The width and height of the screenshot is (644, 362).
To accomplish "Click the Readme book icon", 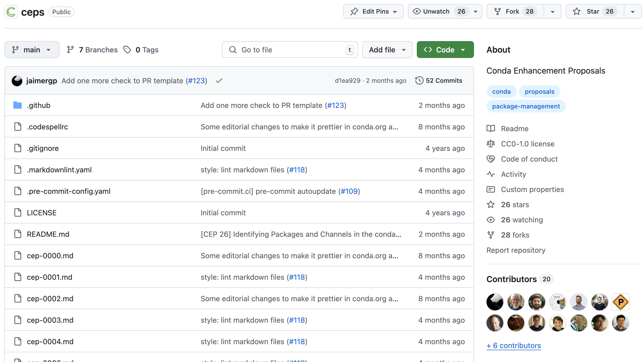I will [490, 129].
